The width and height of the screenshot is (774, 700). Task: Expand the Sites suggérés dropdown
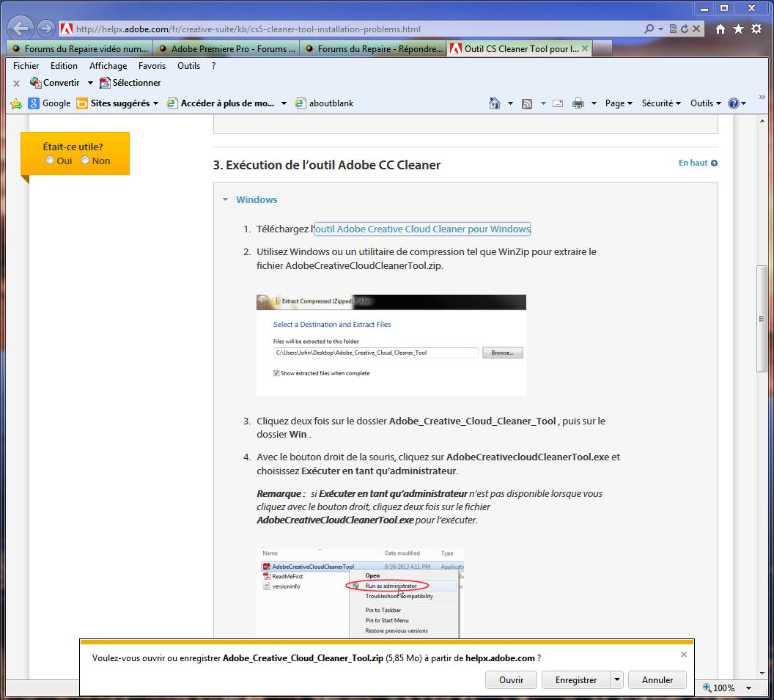pyautogui.click(x=155, y=103)
